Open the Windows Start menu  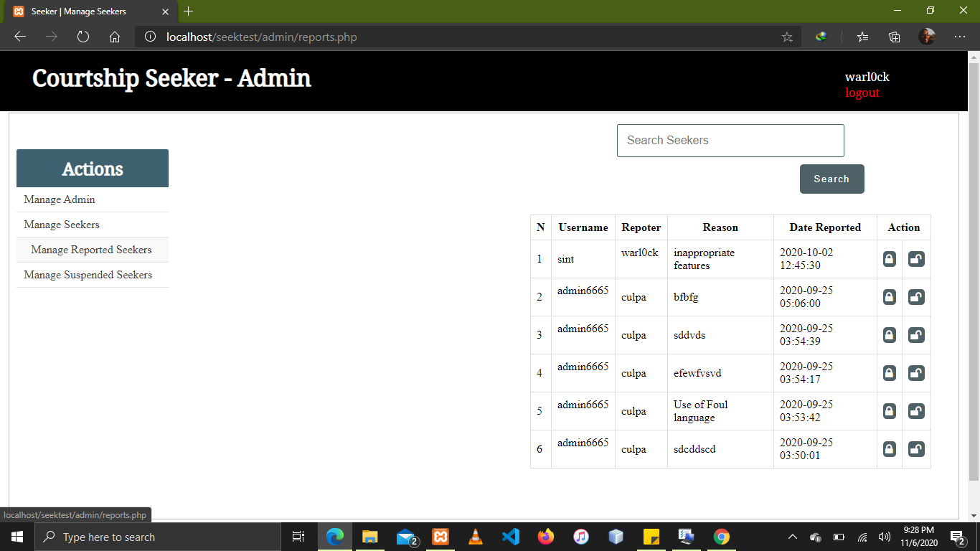pos(17,537)
